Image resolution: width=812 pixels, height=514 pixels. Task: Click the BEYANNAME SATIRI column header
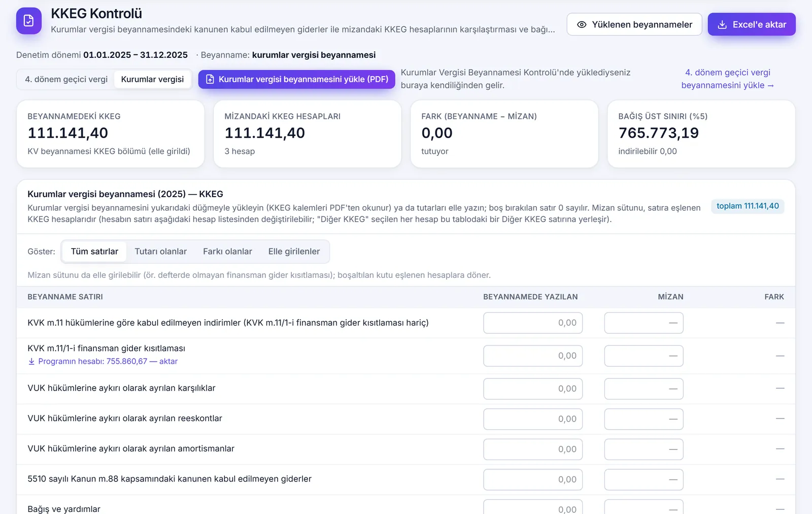click(x=65, y=297)
